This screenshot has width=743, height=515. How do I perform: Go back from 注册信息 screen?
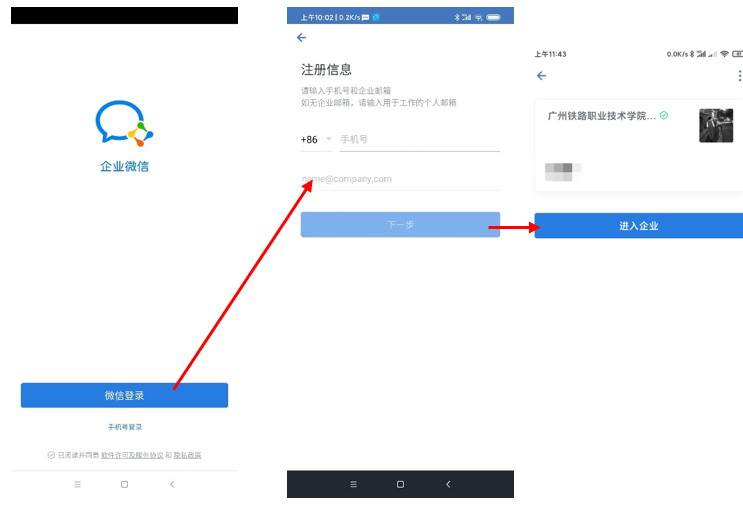[301, 37]
